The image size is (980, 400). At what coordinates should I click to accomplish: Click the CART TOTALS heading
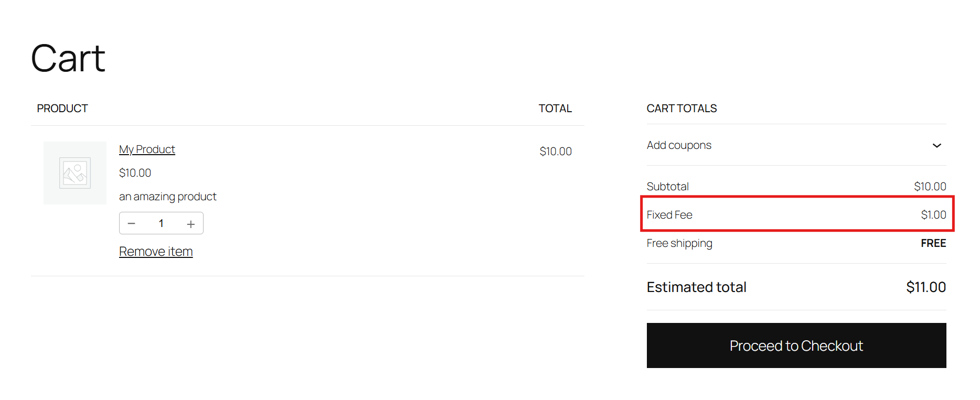coord(681,108)
